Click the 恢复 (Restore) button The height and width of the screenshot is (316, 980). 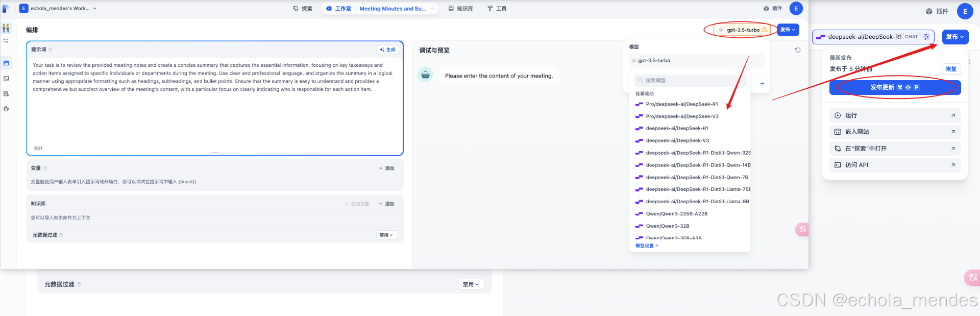(x=951, y=69)
